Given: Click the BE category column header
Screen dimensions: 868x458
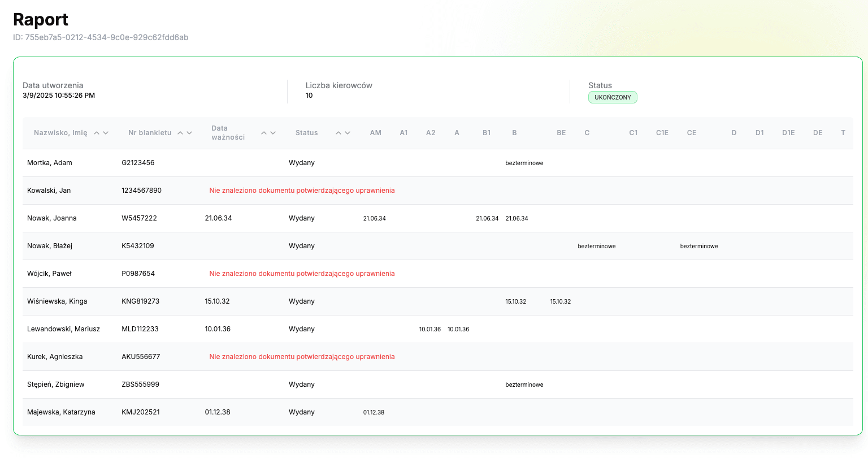Looking at the screenshot, I should [x=561, y=133].
